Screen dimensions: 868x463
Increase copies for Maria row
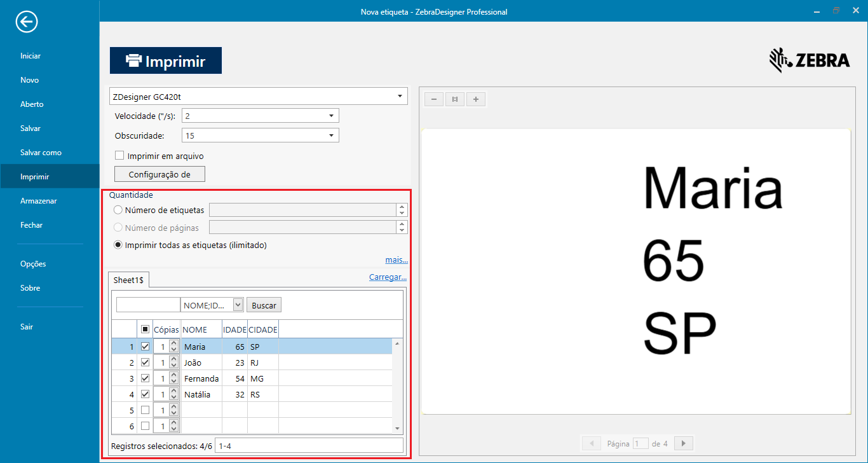coord(173,344)
